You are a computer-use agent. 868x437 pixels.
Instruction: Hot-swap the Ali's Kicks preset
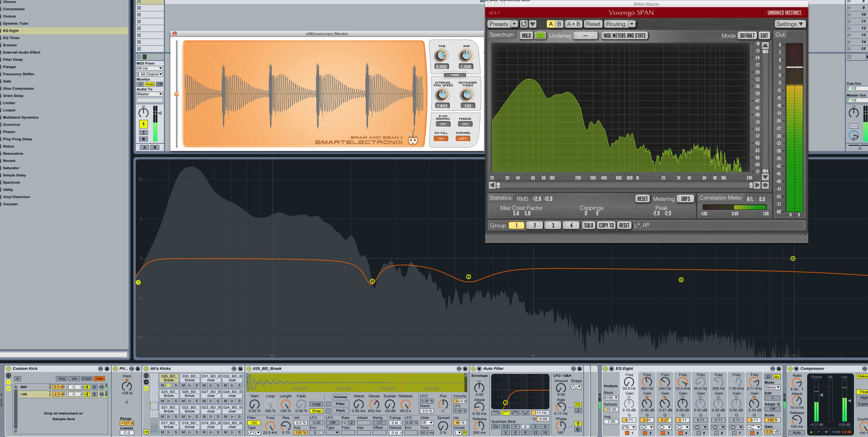pos(234,369)
